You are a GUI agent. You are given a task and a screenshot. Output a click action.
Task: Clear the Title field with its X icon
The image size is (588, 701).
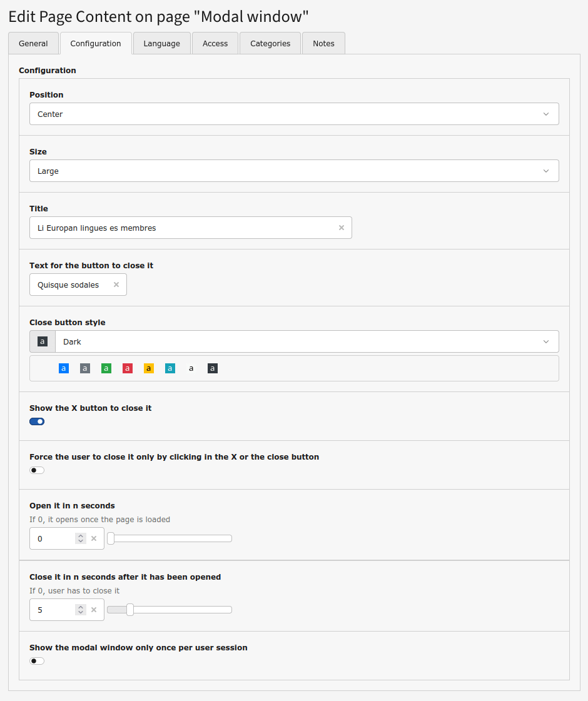click(x=342, y=228)
